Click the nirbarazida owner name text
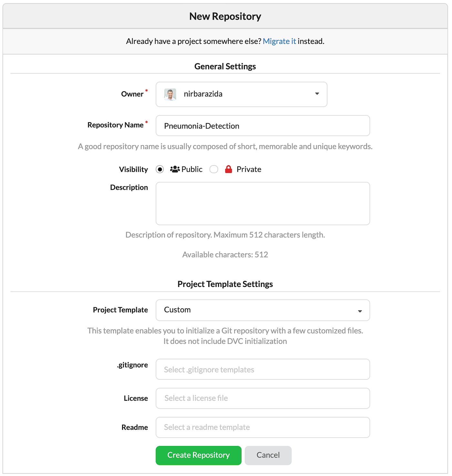The width and height of the screenshot is (452, 476). 203,94
